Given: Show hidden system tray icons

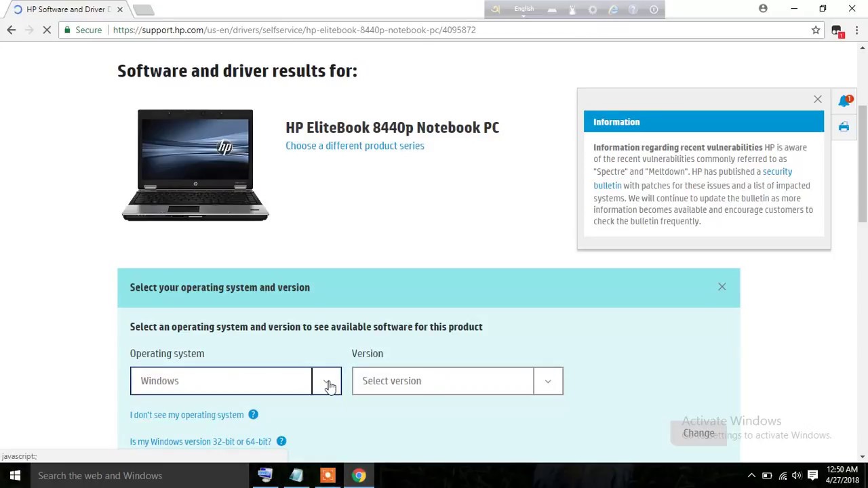Looking at the screenshot, I should pyautogui.click(x=751, y=476).
